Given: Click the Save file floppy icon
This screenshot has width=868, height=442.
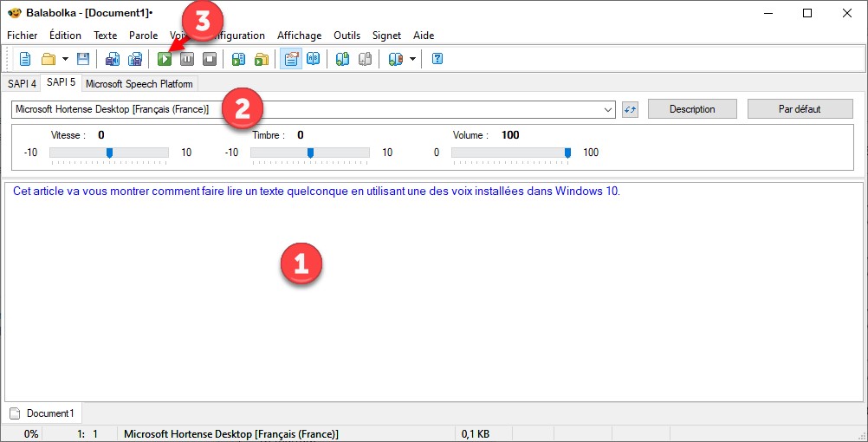Looking at the screenshot, I should (x=83, y=59).
